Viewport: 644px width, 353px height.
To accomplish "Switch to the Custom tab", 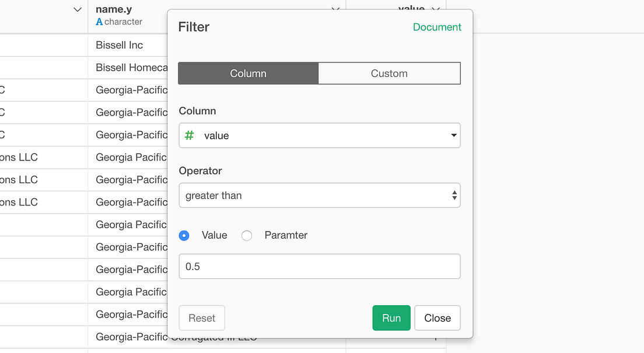I will [x=389, y=73].
